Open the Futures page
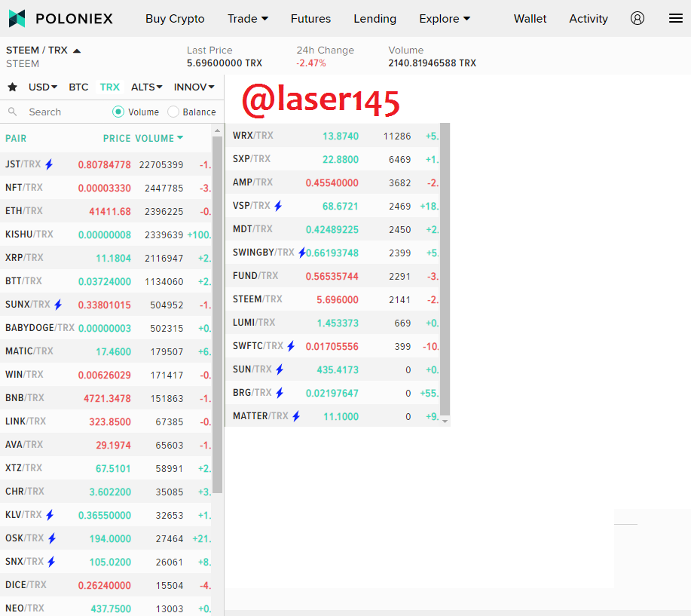This screenshot has width=691, height=616. coord(310,19)
